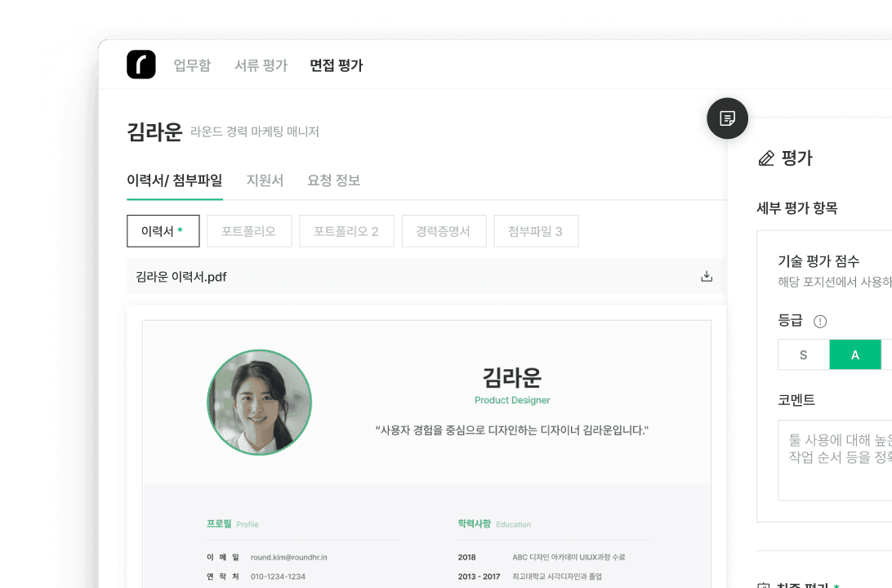Click the round logo icon in header
892x588 pixels.
[140, 65]
